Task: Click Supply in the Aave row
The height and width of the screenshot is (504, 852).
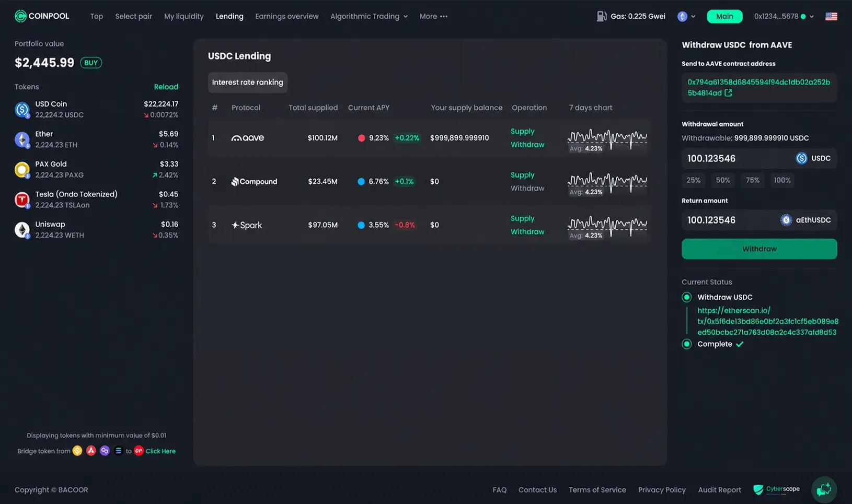Action: (x=523, y=131)
